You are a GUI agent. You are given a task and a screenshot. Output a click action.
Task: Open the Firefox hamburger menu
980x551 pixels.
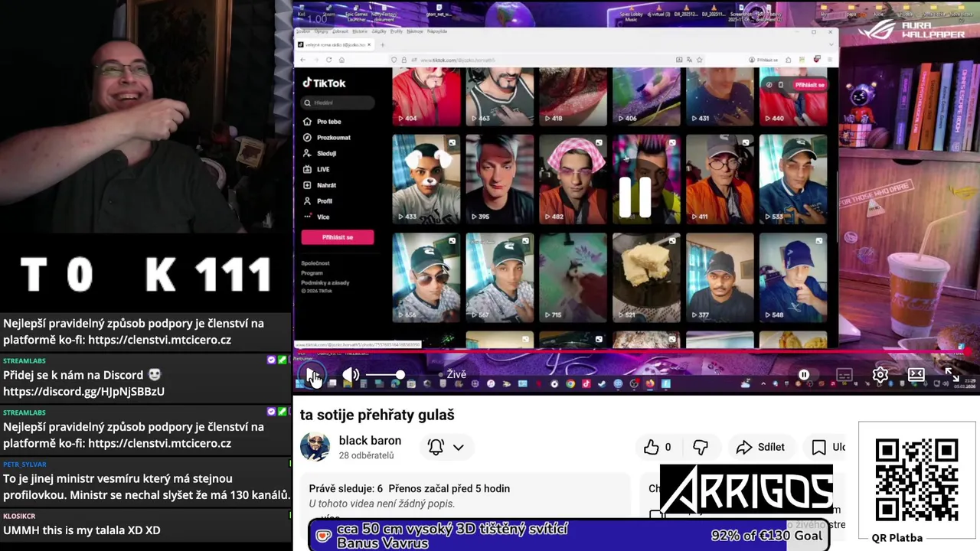tap(829, 60)
